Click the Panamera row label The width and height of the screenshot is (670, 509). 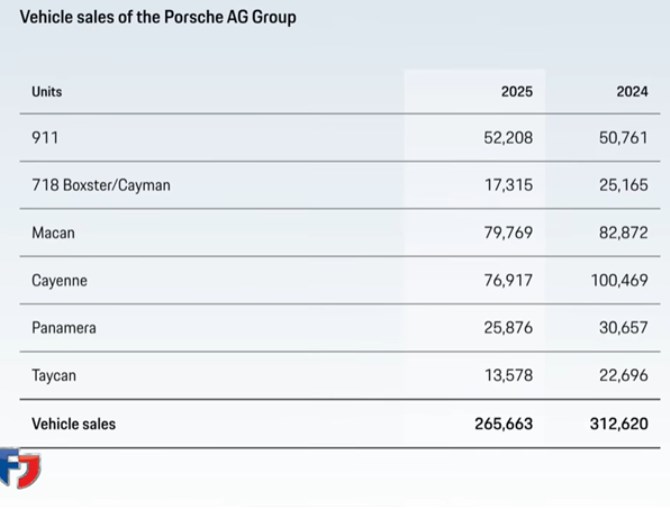tap(64, 327)
